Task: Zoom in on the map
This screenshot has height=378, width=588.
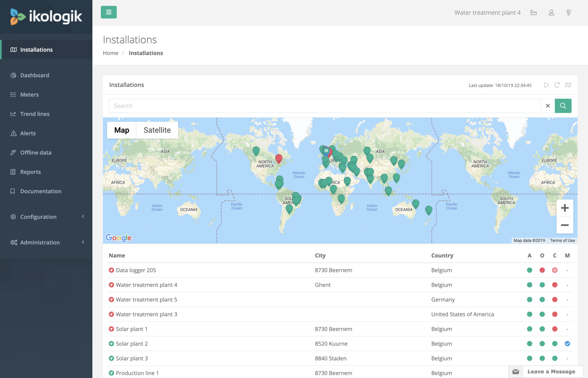Action: click(x=565, y=208)
